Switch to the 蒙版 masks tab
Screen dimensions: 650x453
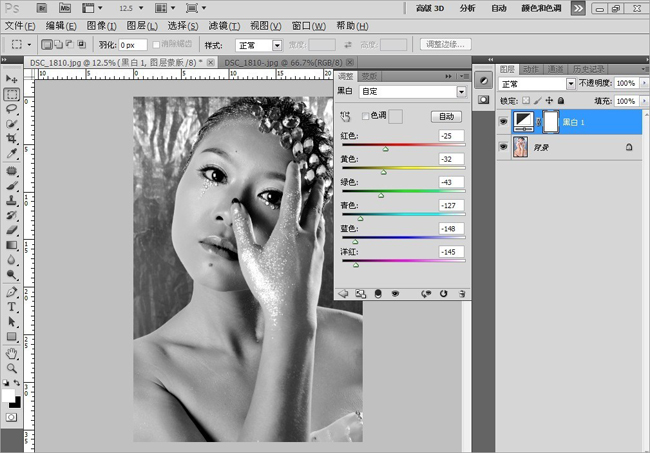[369, 76]
